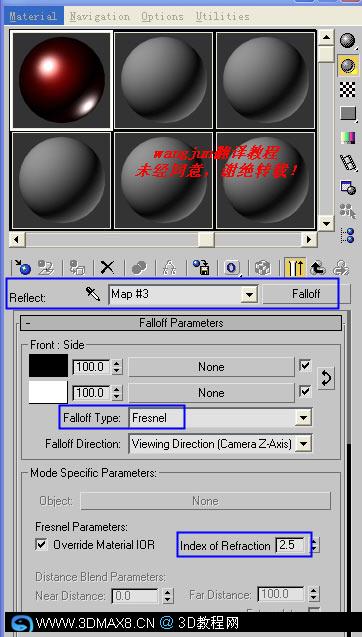Toggle the checkered Background icon
The width and height of the screenshot is (362, 637).
click(x=347, y=89)
